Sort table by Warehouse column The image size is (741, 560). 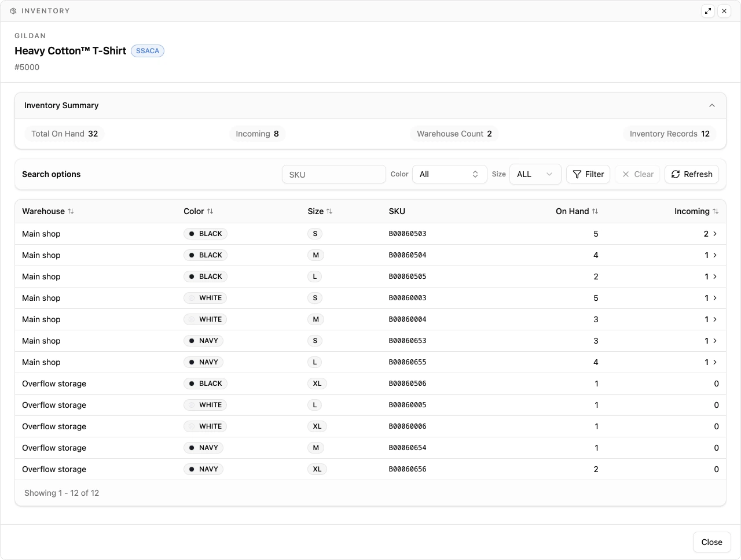pyautogui.click(x=48, y=211)
